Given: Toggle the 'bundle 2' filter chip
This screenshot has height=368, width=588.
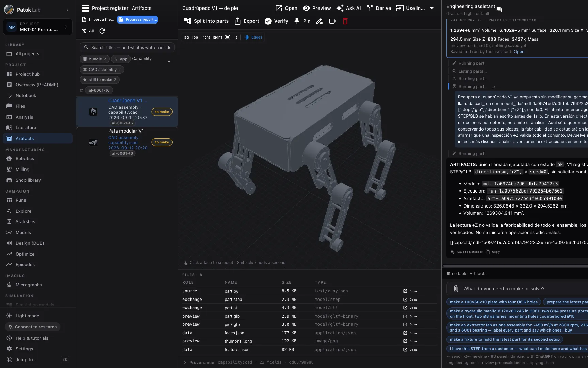Looking at the screenshot, I should click(x=95, y=59).
